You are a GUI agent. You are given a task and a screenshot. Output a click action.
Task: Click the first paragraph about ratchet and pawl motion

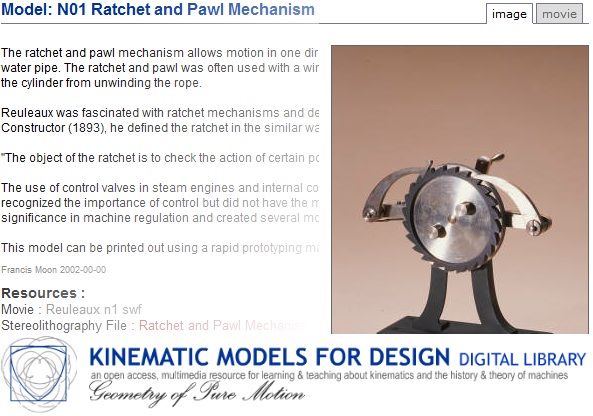pos(160,68)
